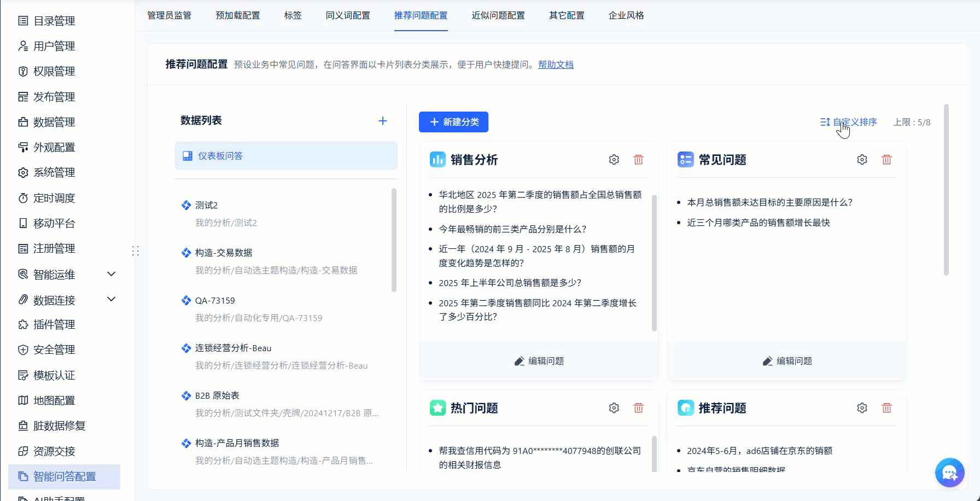Click the sidebar collapse drag handle

click(136, 250)
